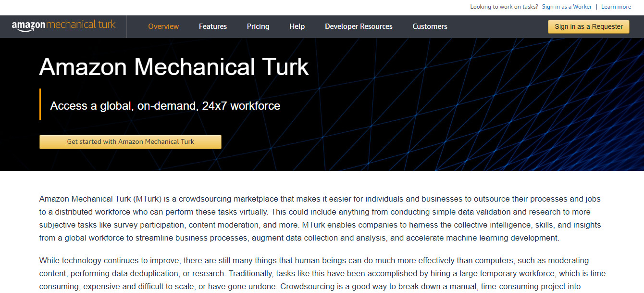This screenshot has width=644, height=293.
Task: Click Get started with Amazon Mechanical Turk
Action: click(130, 141)
